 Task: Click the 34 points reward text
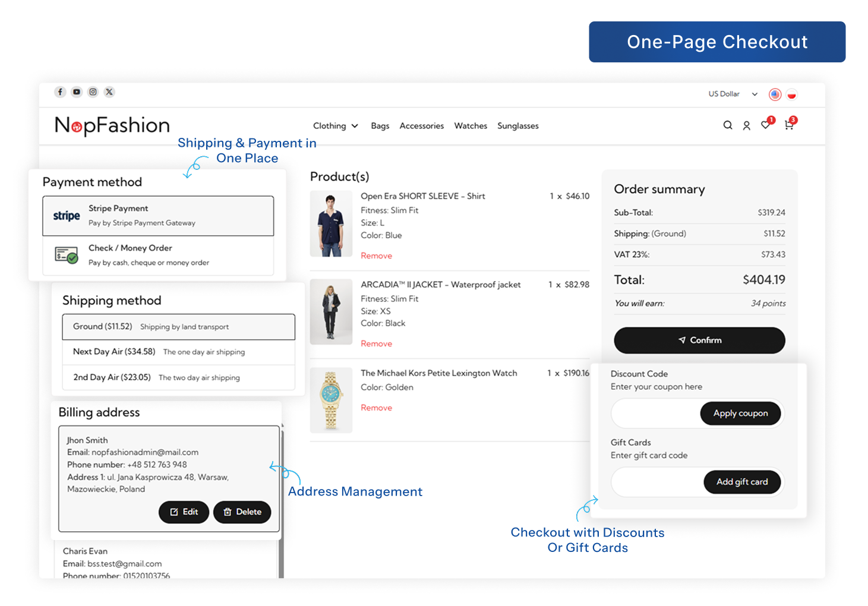[x=768, y=304]
